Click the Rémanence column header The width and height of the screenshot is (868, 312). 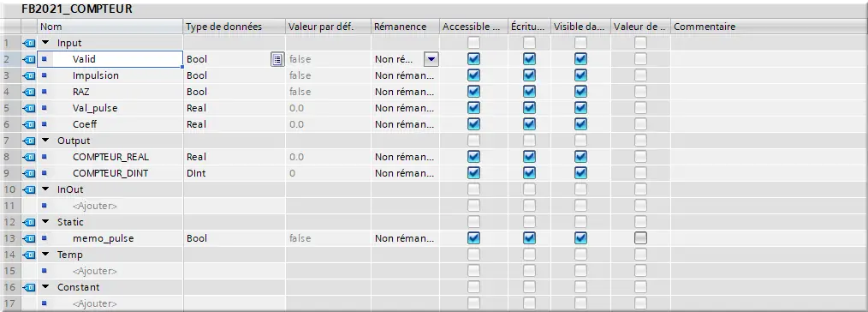pyautogui.click(x=405, y=27)
